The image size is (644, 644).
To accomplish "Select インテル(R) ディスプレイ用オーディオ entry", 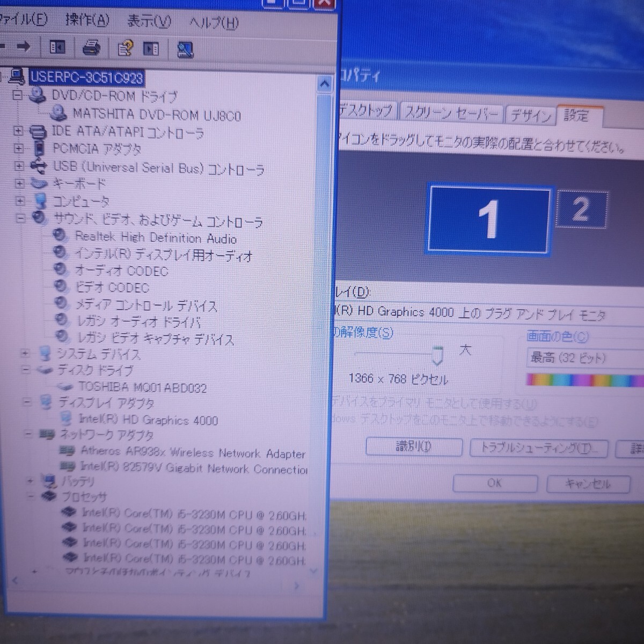I will coord(163,255).
